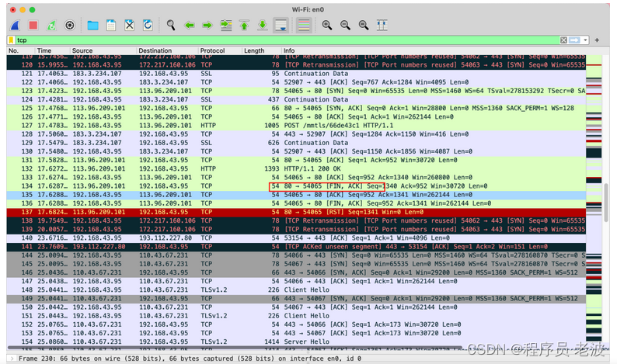Reload the capture file icon
617x364 pixels.
point(148,26)
